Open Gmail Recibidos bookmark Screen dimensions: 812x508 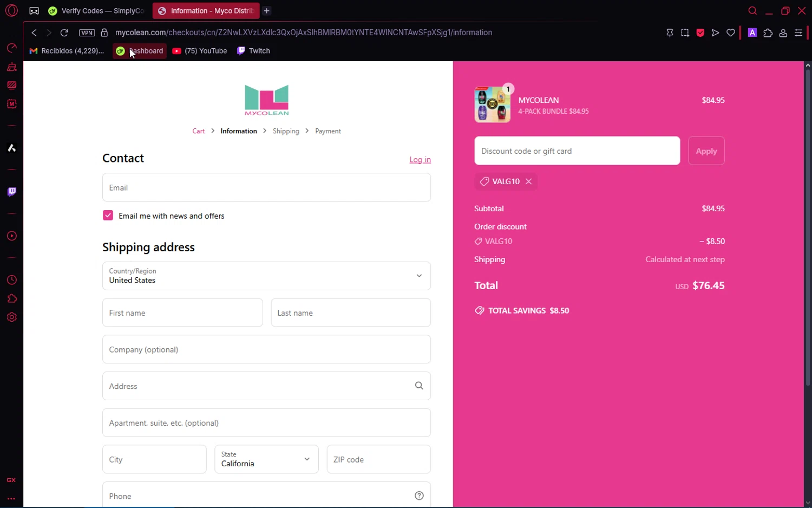click(x=67, y=51)
